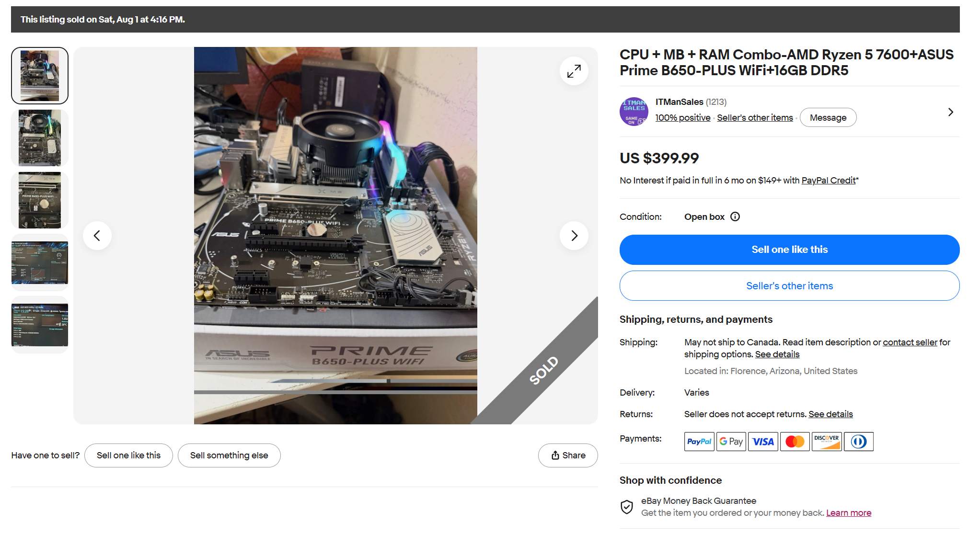Show the next product photo
The height and width of the screenshot is (546, 980).
[574, 236]
